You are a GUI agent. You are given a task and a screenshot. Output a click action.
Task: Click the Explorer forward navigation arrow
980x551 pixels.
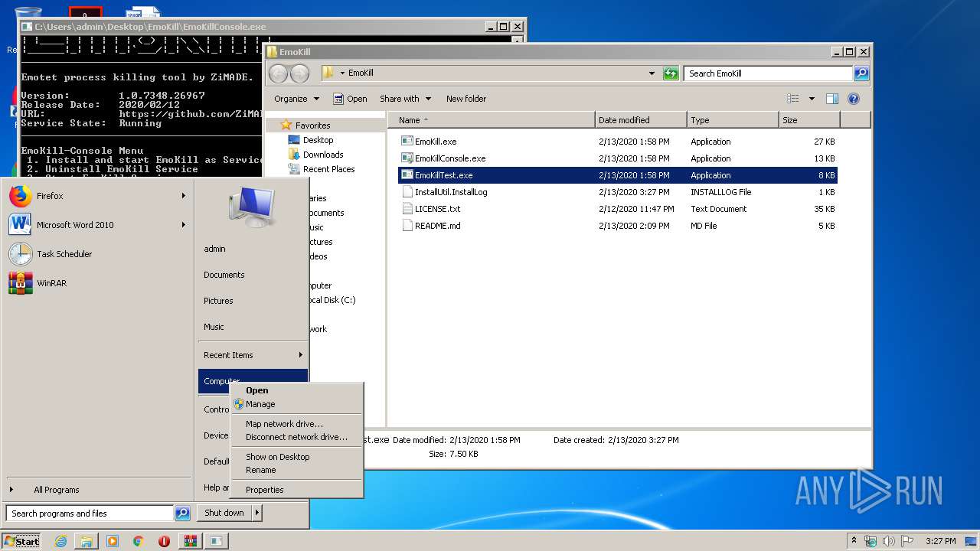pyautogui.click(x=299, y=73)
